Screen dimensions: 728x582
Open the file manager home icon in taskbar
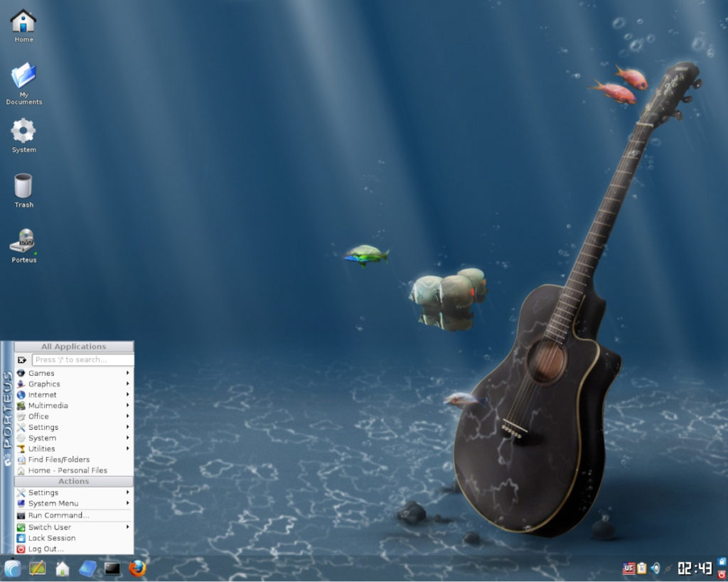coord(63,569)
